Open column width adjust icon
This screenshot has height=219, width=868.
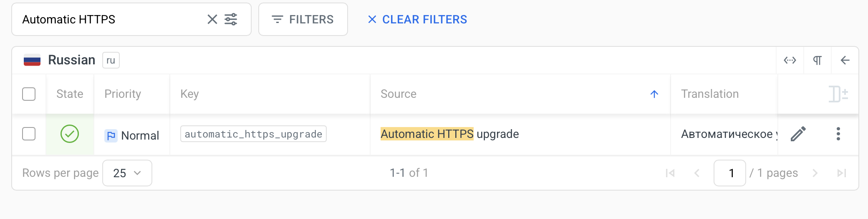point(838,94)
